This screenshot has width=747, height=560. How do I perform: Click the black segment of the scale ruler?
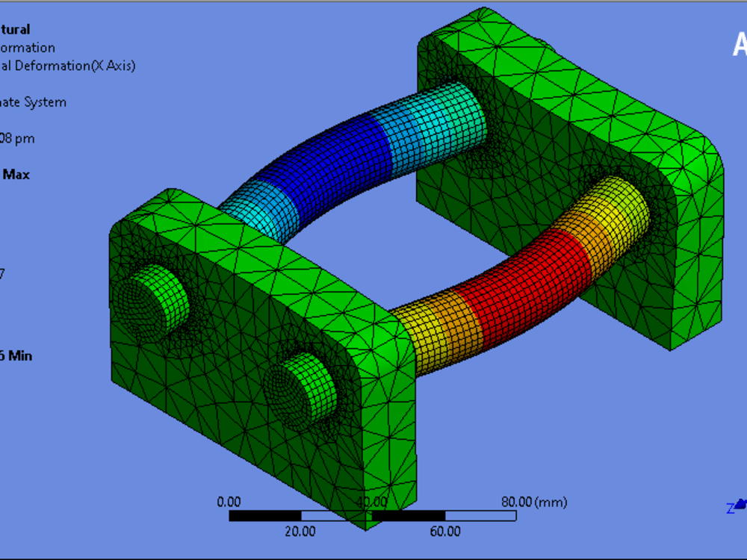point(265,514)
